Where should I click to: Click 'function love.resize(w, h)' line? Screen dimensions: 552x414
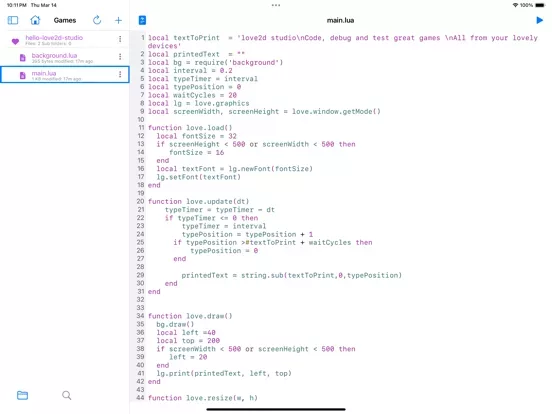(x=202, y=398)
